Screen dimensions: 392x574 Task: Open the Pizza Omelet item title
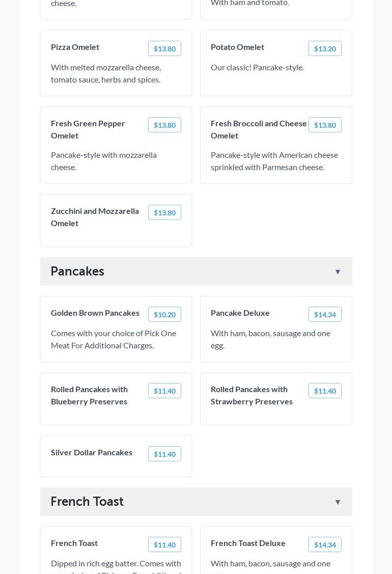pyautogui.click(x=75, y=47)
